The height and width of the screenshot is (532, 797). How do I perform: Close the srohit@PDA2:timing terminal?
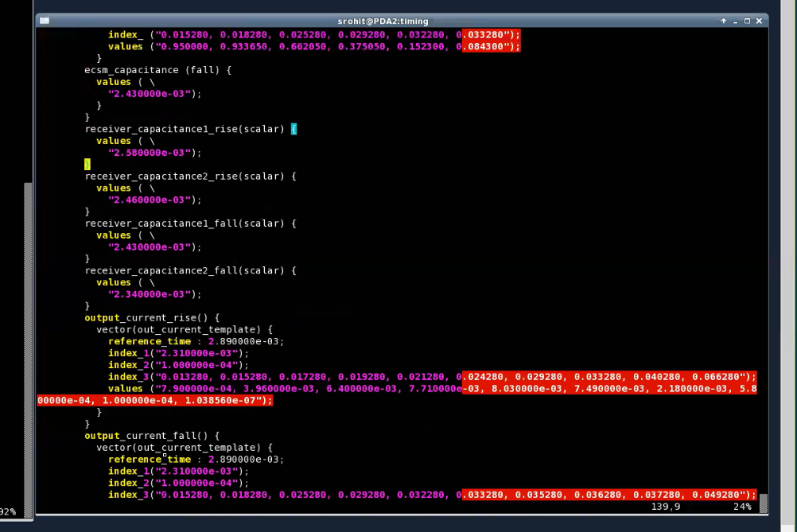(759, 21)
